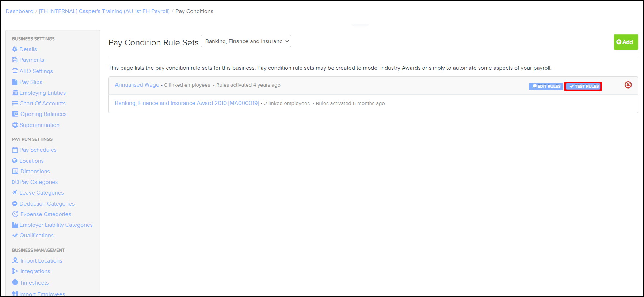Click the Employing Entities bank icon
The height and width of the screenshot is (297, 644).
tap(15, 93)
